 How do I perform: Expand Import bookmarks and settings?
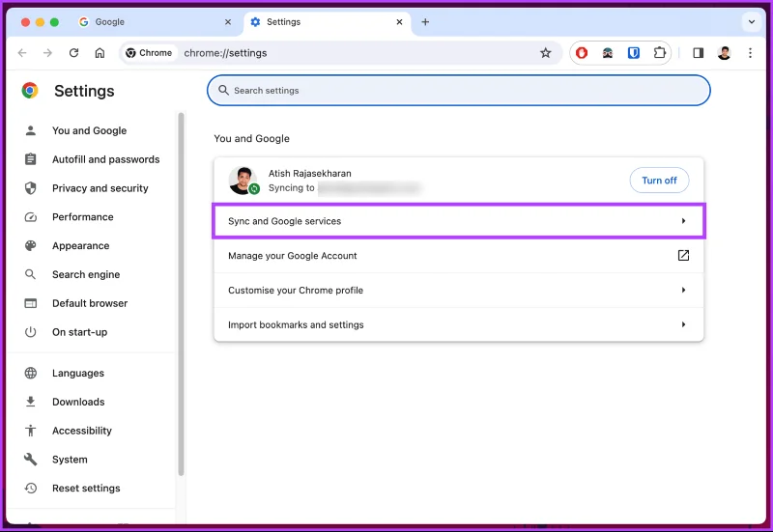pyautogui.click(x=458, y=324)
